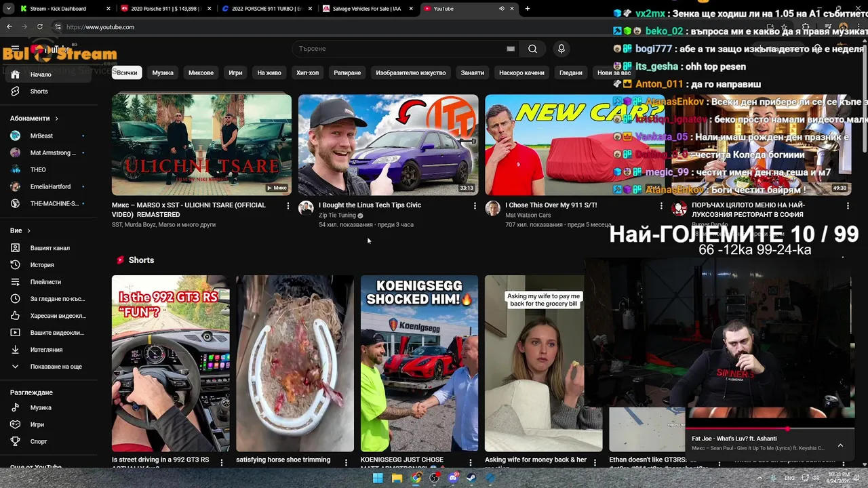Open Zip Tie Tuning channel avatar

pyautogui.click(x=306, y=208)
